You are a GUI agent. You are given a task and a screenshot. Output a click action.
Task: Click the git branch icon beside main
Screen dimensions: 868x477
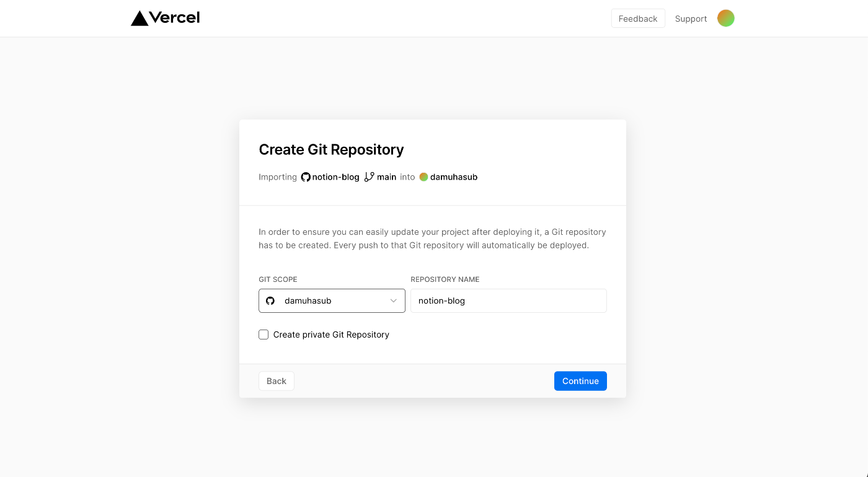[370, 177]
